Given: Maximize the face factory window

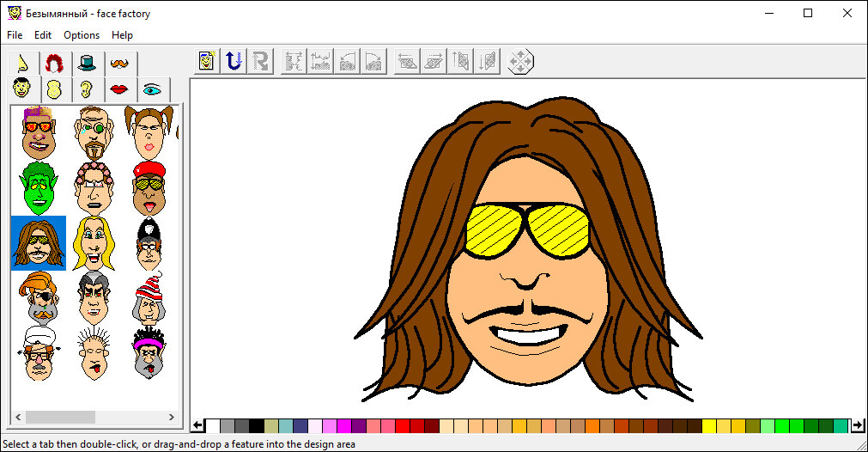Looking at the screenshot, I should [x=808, y=13].
